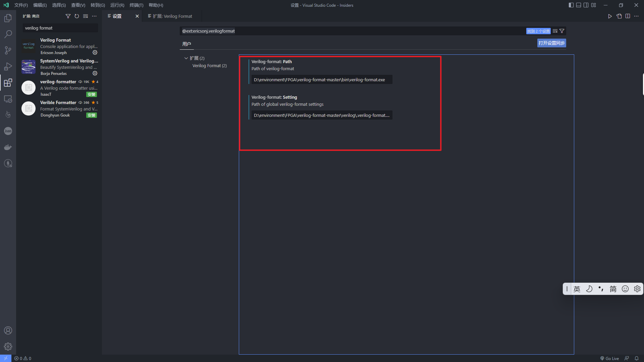Switch to the 扩展: Verilog Format tab
644x362 pixels.
[173, 16]
